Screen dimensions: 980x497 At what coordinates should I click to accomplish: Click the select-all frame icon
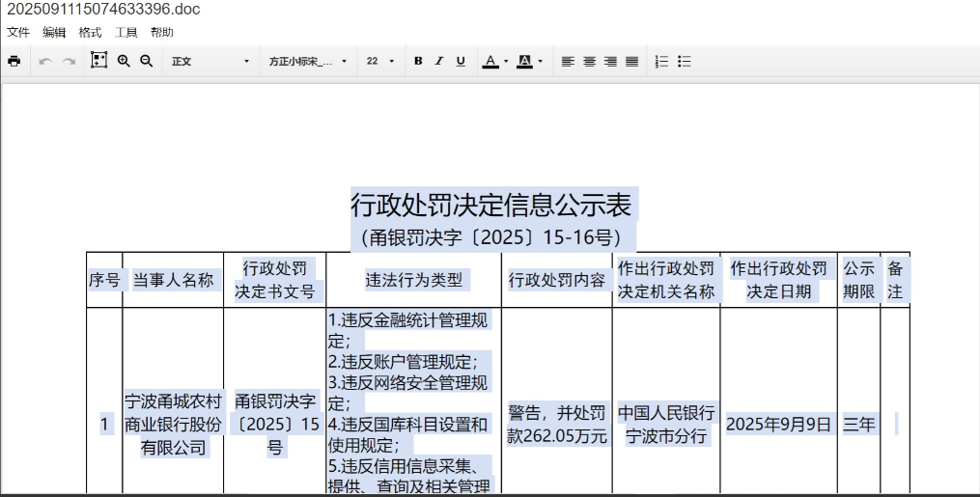[x=98, y=61]
